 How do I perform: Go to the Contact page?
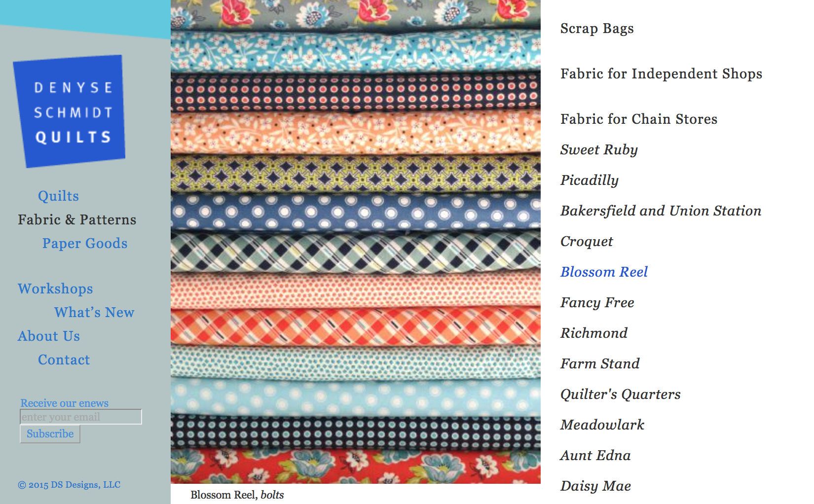[x=64, y=360]
